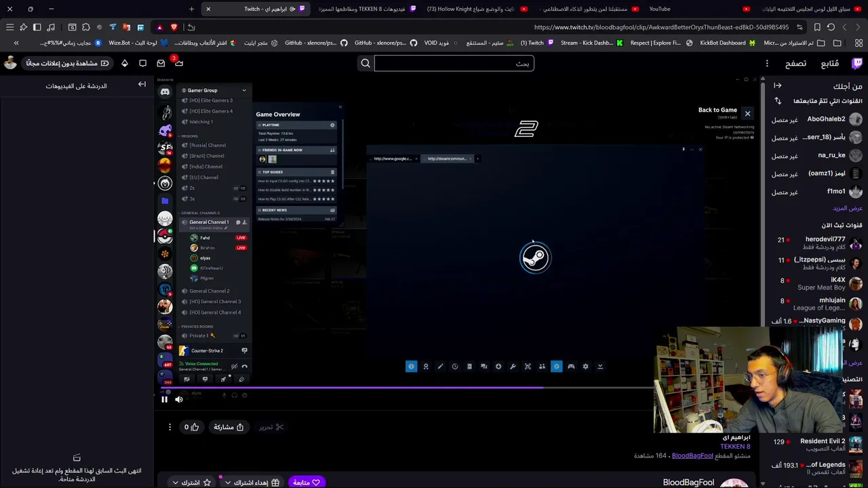
Task: Switch to the YouTube browser tab
Action: tap(698, 9)
